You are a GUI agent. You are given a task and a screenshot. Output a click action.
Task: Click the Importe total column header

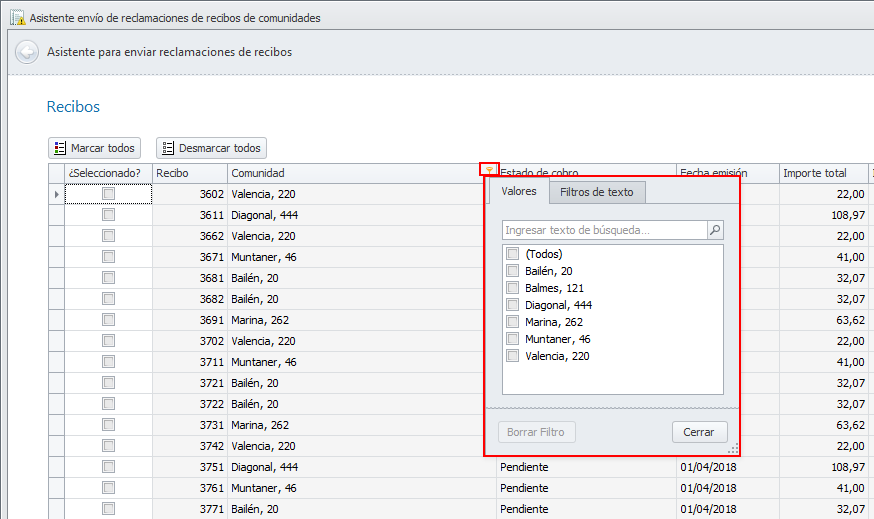coord(815,173)
